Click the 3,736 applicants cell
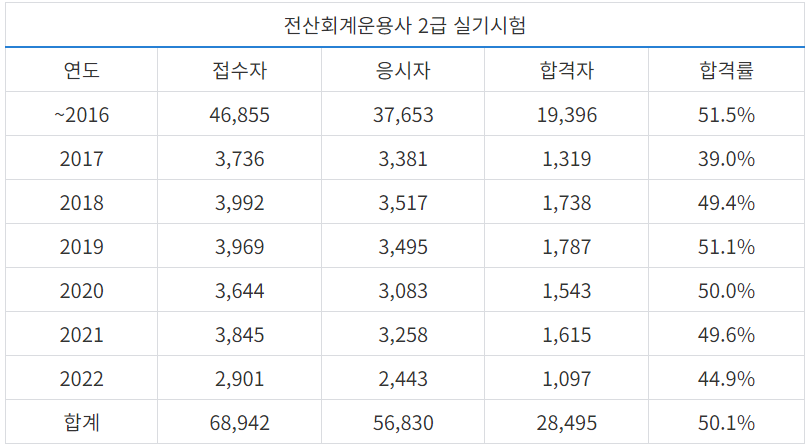 point(240,158)
